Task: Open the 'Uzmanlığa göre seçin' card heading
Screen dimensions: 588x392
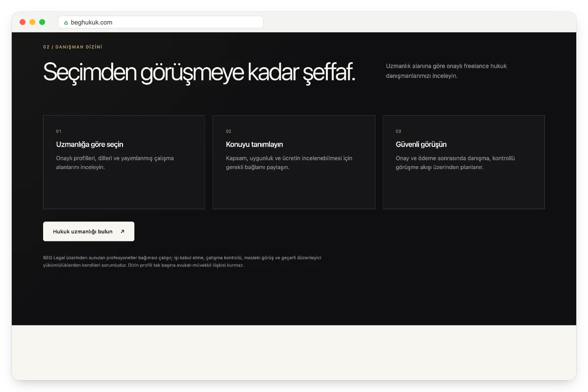Action: [x=90, y=145]
